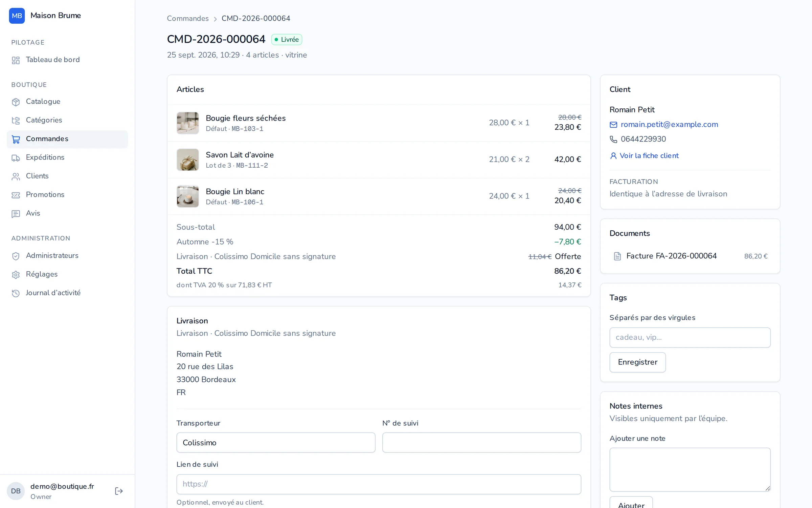Image resolution: width=812 pixels, height=508 pixels.
Task: Save tags with the Enregistrer button
Action: click(637, 362)
